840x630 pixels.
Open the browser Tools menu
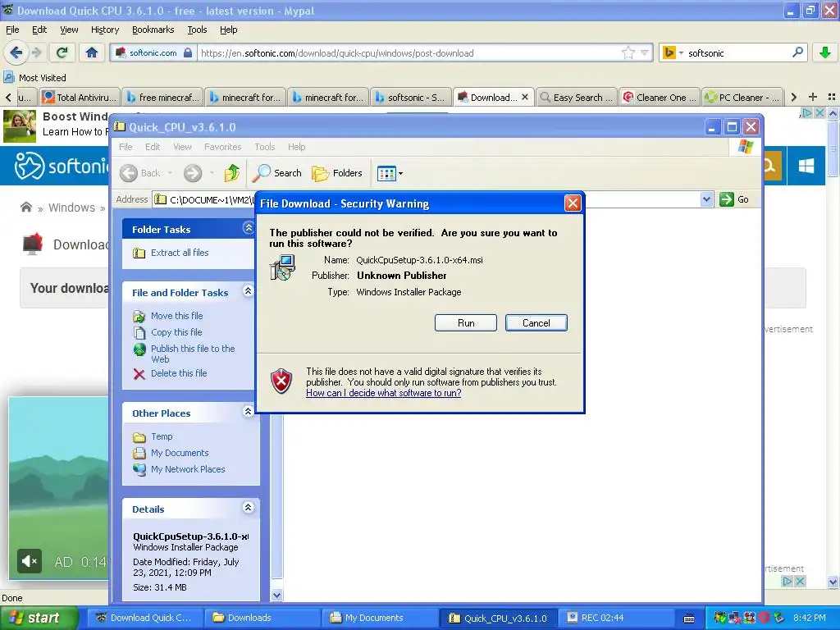coord(197,30)
